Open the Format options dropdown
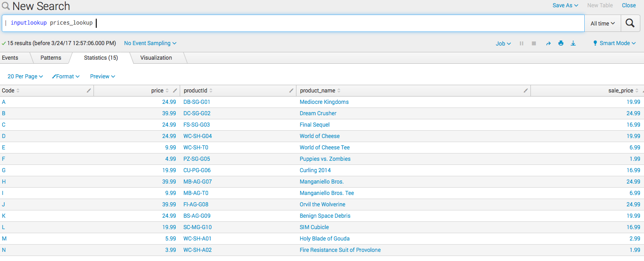Screen dimensions: 644x261 tap(66, 77)
